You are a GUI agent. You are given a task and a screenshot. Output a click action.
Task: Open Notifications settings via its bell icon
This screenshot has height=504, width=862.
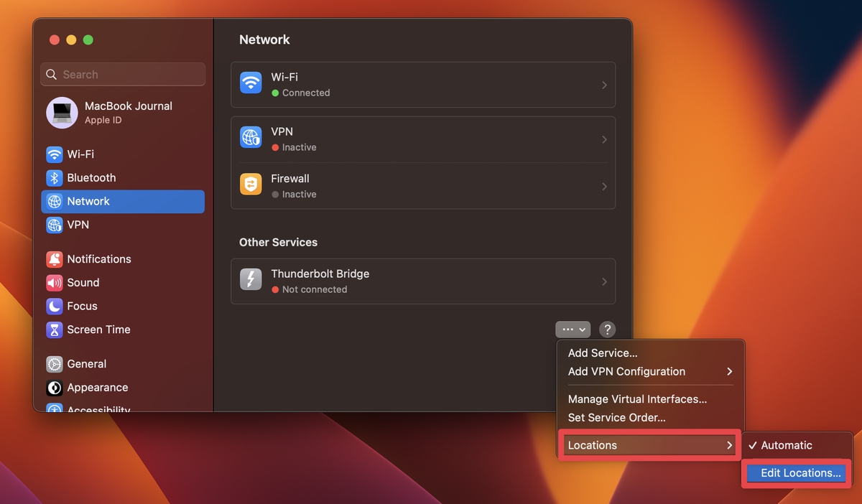click(54, 259)
